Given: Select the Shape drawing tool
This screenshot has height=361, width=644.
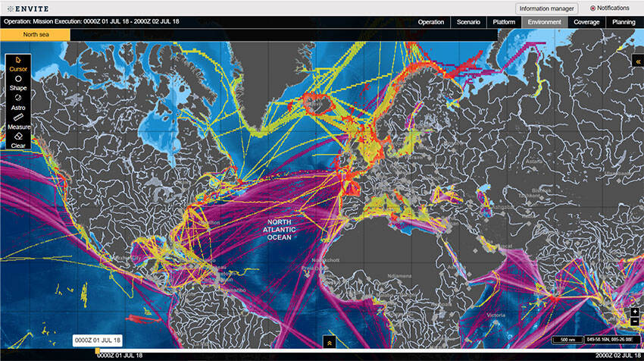Looking at the screenshot, I should tap(18, 83).
